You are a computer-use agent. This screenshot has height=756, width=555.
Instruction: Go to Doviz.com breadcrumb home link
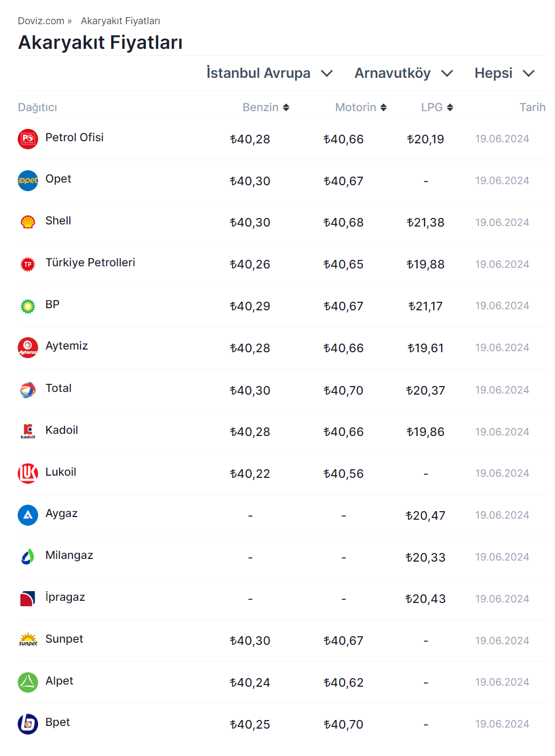click(41, 21)
